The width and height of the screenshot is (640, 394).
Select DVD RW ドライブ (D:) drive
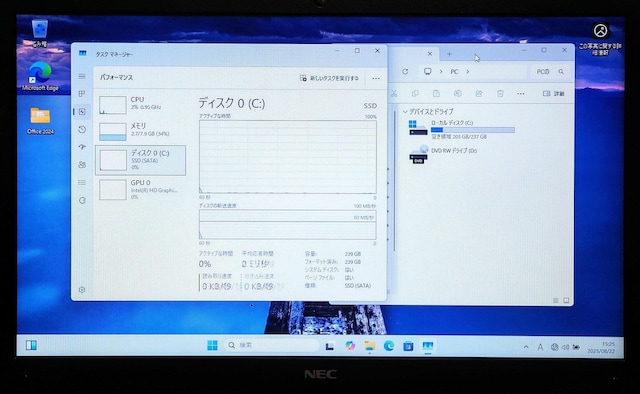pos(443,154)
